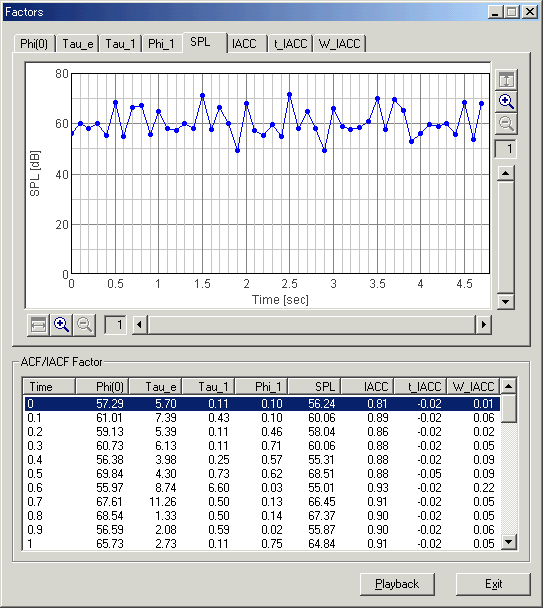The image size is (543, 608).
Task: Sort table by SPL column header
Action: pyautogui.click(x=314, y=387)
